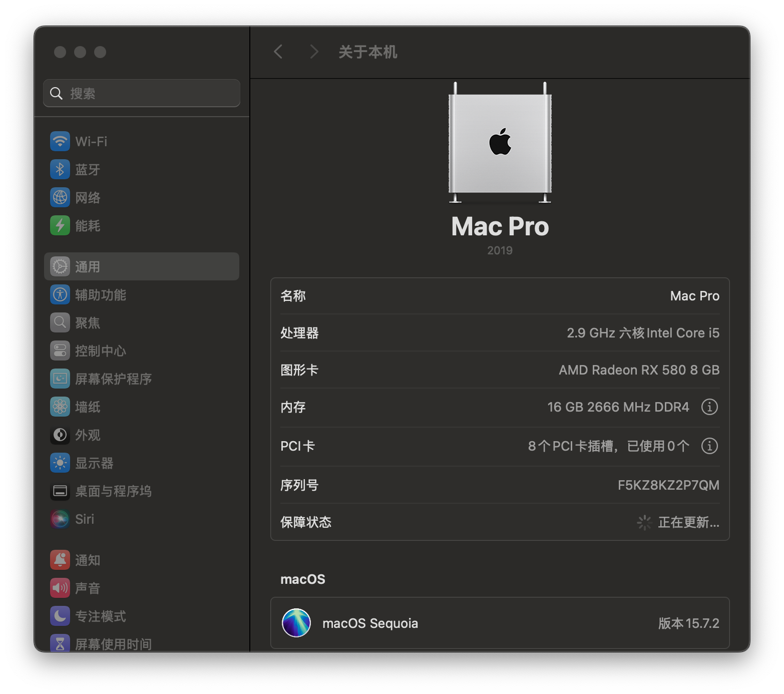
Task: Open 屏幕保护程序 icon
Action: pyautogui.click(x=60, y=379)
